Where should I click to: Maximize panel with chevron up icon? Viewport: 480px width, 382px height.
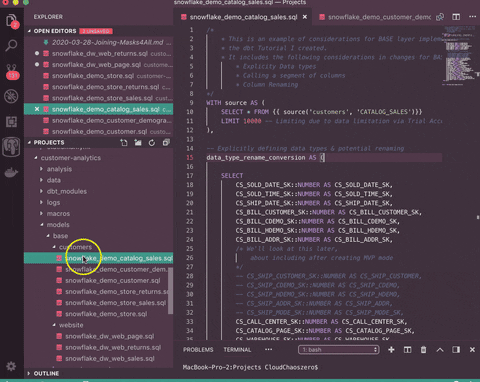pyautogui.click(x=440, y=350)
